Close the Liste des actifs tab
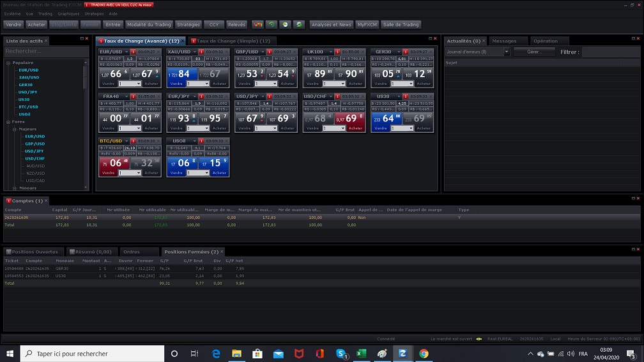The image size is (644, 362). (46, 41)
